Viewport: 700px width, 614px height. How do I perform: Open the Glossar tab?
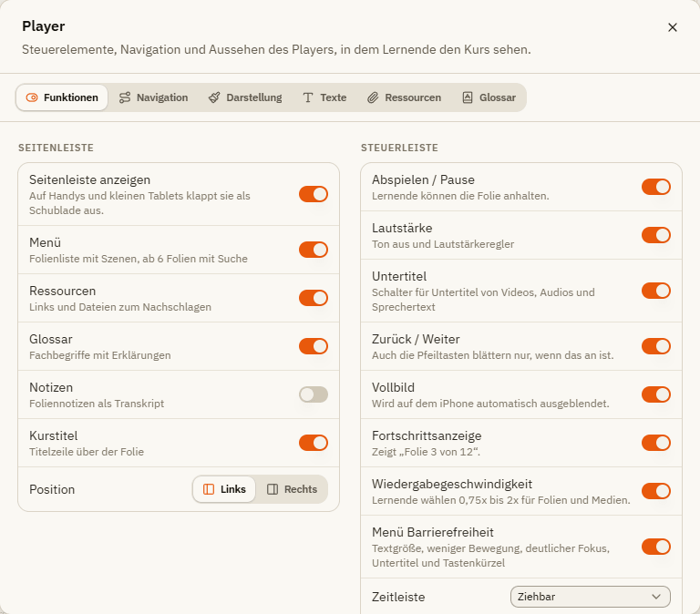(x=489, y=97)
